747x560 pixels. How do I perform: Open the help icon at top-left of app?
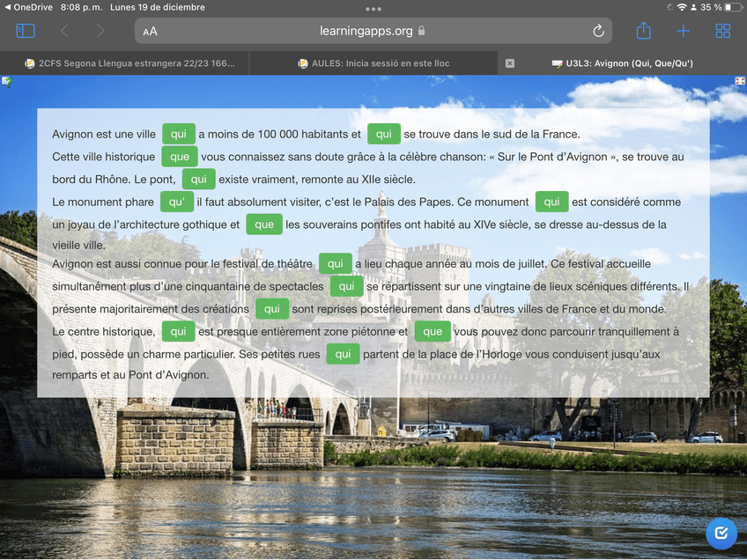[7, 82]
